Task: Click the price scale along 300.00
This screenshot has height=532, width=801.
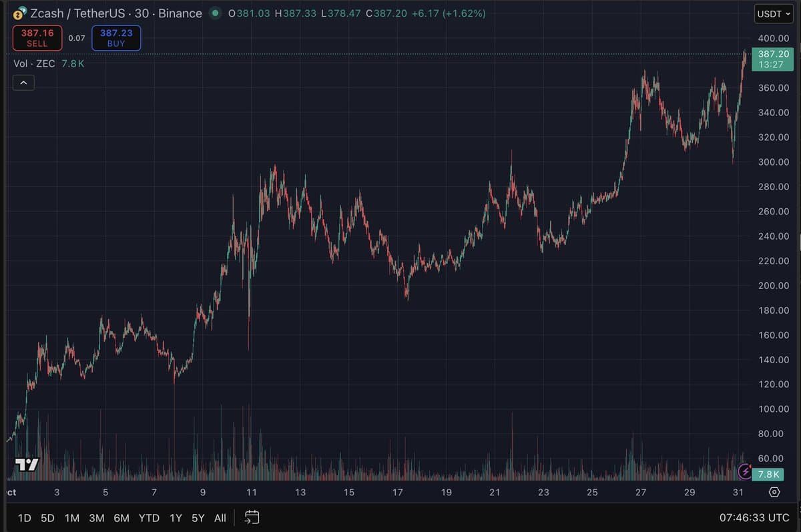Action: [772, 162]
